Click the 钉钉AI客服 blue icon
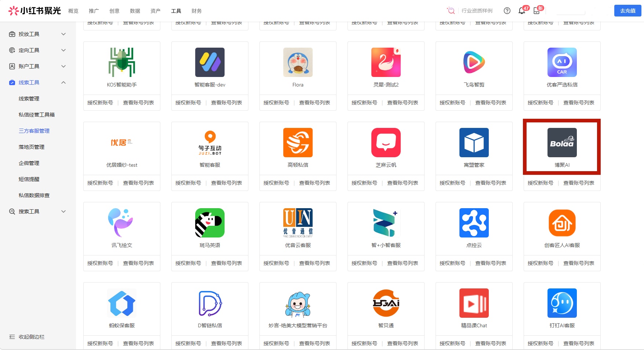644x350 pixels. pos(562,303)
